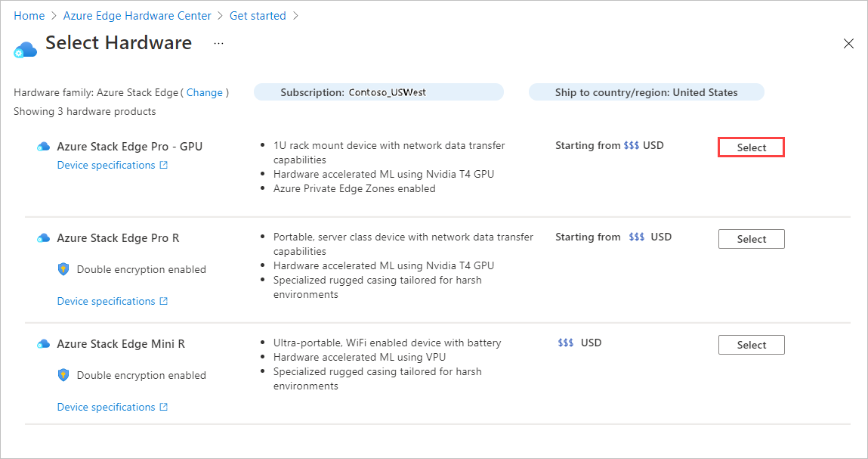The width and height of the screenshot is (868, 459).
Task: Click the Contoso_USWest subscription pill
Action: click(378, 91)
